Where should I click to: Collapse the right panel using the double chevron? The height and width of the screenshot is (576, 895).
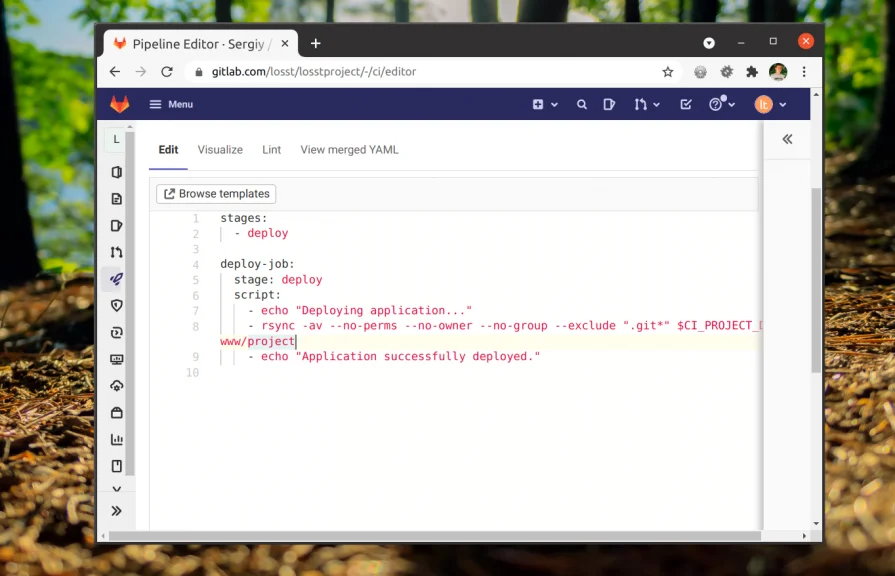pos(787,140)
